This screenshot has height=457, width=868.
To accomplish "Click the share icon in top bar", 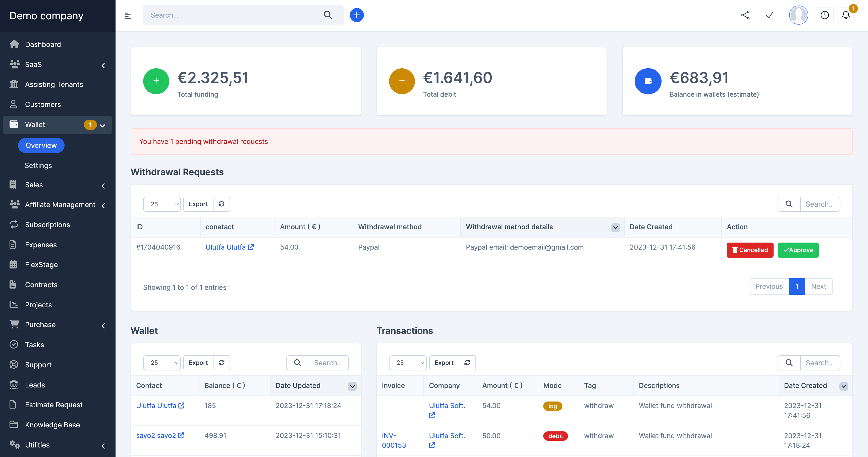I will tap(745, 15).
